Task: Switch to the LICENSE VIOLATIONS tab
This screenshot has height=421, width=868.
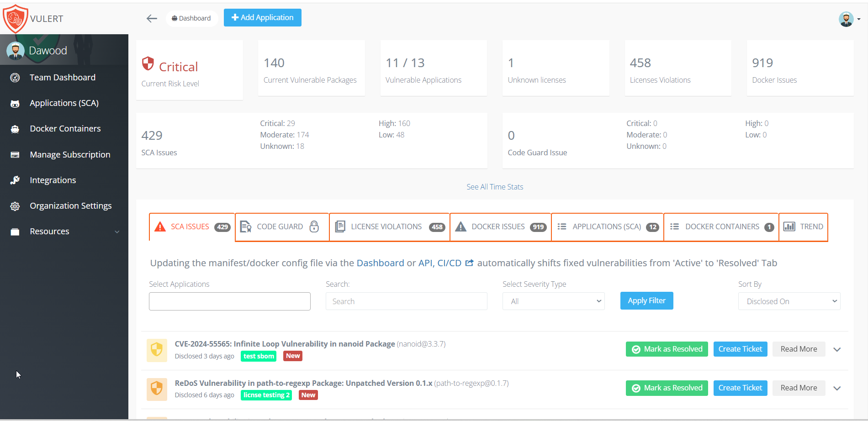Action: (389, 226)
